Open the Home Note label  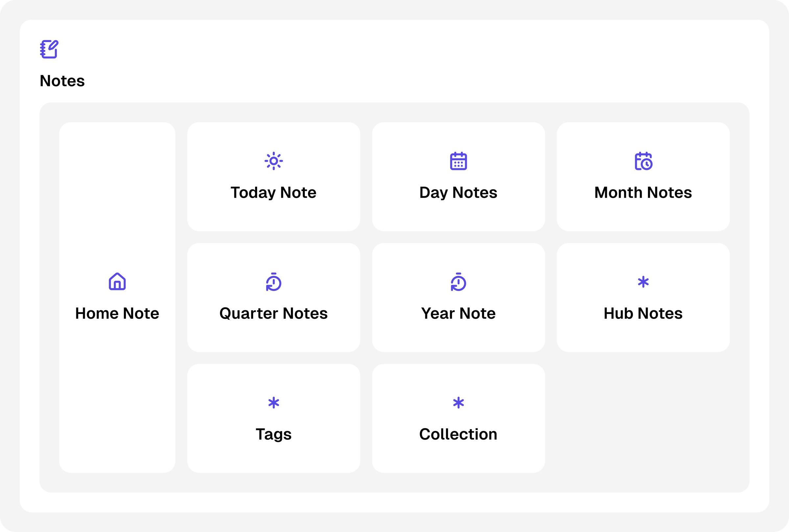117,313
